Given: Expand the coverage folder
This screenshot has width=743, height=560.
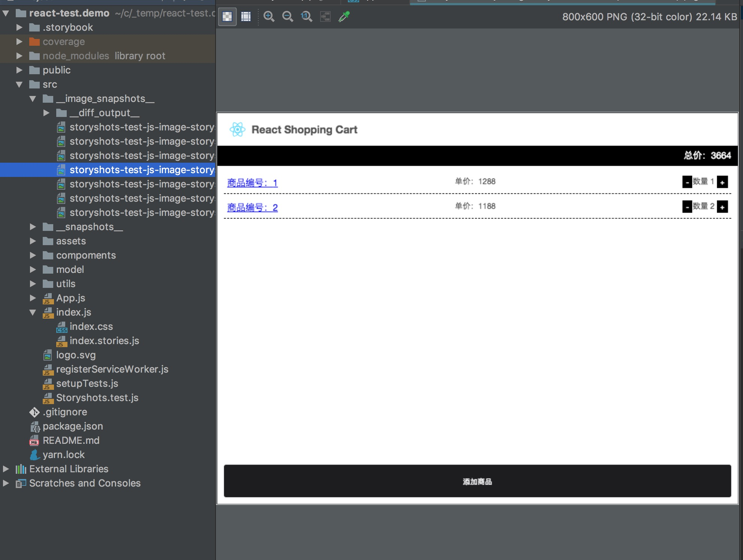Looking at the screenshot, I should pos(19,42).
